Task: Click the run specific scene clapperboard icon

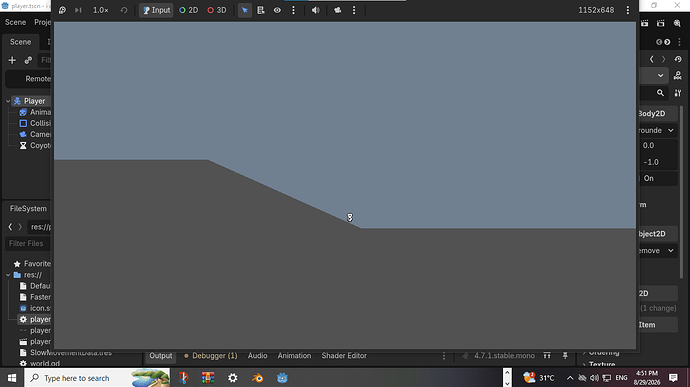Action: (x=661, y=23)
